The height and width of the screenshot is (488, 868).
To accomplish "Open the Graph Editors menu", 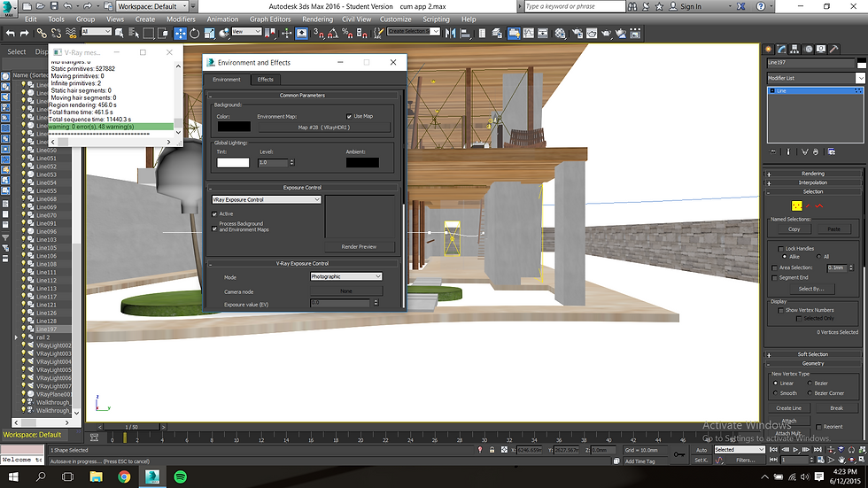I will tap(269, 19).
